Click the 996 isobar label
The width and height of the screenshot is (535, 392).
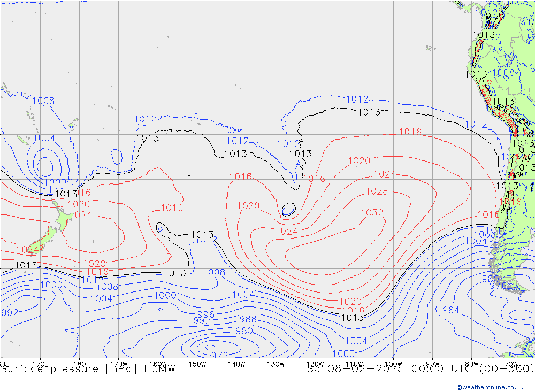point(205,314)
